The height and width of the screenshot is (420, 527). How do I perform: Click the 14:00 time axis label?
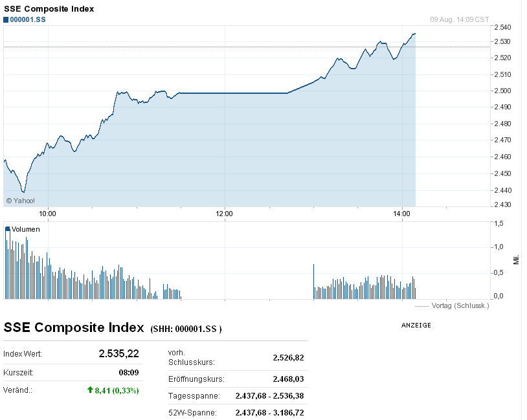coord(401,214)
